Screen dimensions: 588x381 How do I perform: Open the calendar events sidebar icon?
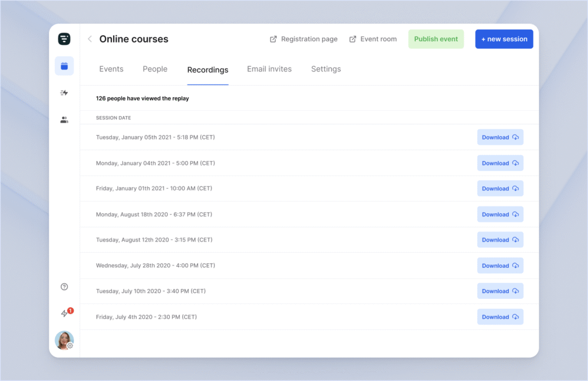[64, 66]
